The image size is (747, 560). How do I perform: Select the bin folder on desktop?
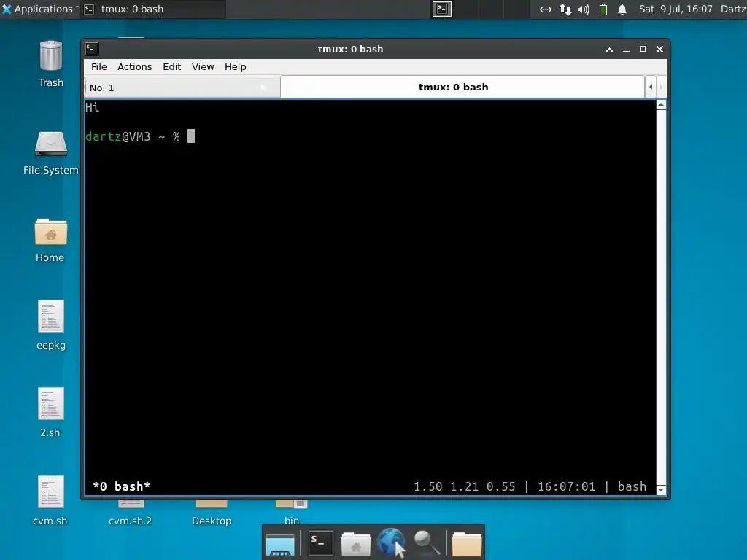click(x=292, y=521)
